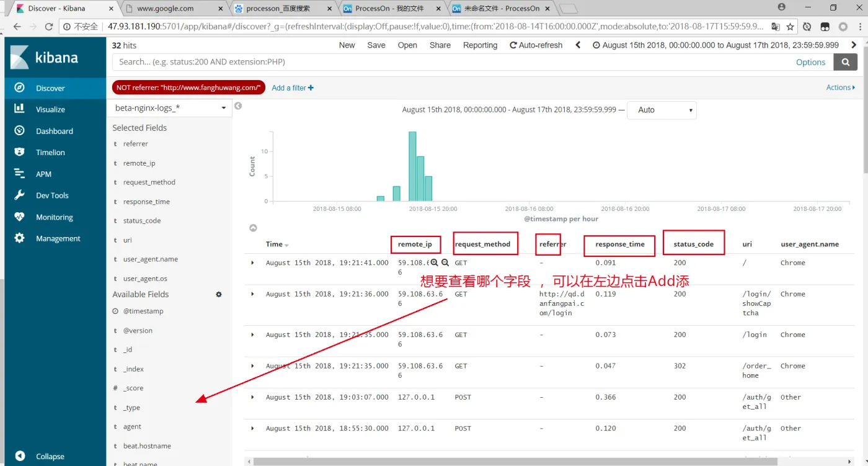
Task: Open Chrome user profile icon
Action: 781,7
